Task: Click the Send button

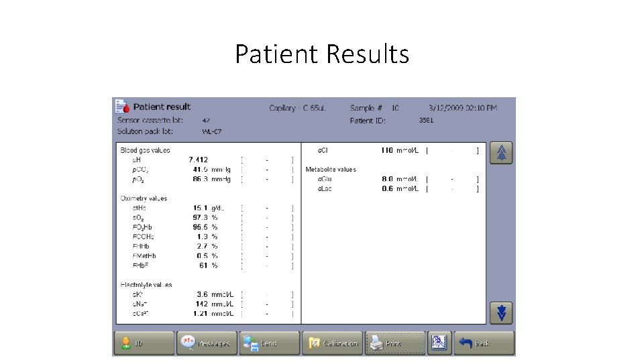Action: pyautogui.click(x=270, y=343)
